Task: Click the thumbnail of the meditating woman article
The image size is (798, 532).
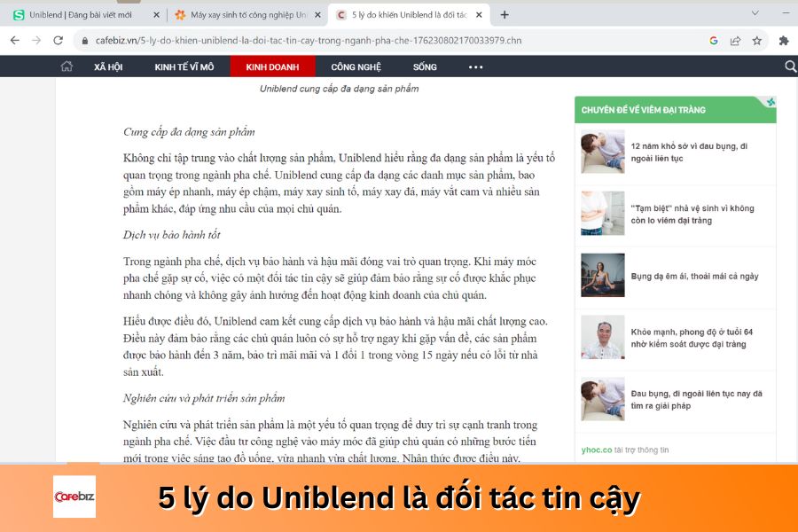Action: 602,277
